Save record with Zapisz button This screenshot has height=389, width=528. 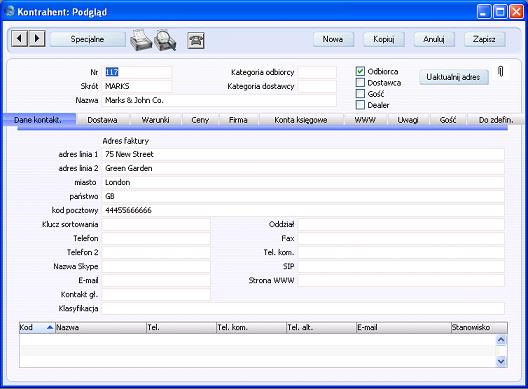pyautogui.click(x=484, y=39)
